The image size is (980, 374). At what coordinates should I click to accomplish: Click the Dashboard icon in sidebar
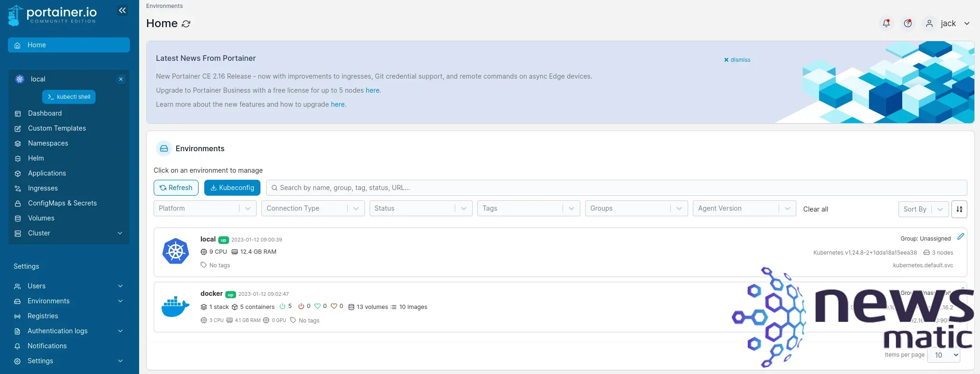18,114
